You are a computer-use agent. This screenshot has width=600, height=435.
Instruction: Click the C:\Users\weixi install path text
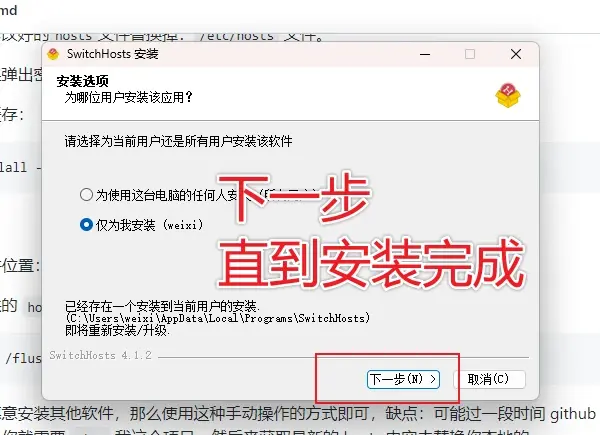(217, 318)
